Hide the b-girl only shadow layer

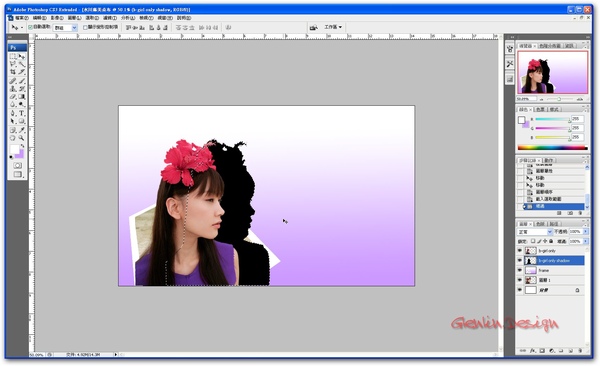520,261
